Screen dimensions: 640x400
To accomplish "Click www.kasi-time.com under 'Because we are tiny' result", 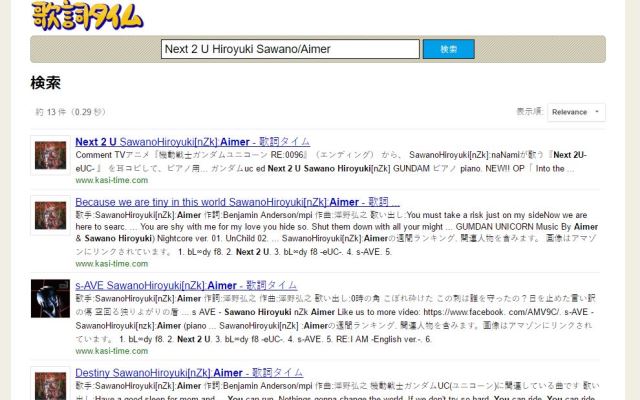I will [111, 264].
